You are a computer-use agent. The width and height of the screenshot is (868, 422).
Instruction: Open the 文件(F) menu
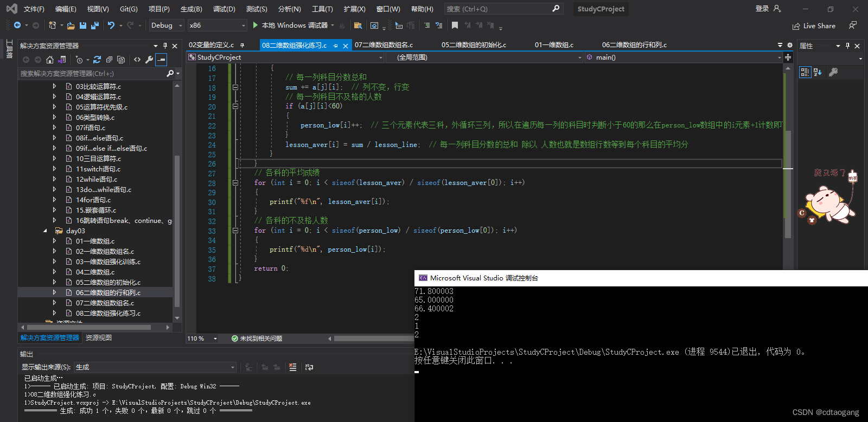pyautogui.click(x=34, y=9)
